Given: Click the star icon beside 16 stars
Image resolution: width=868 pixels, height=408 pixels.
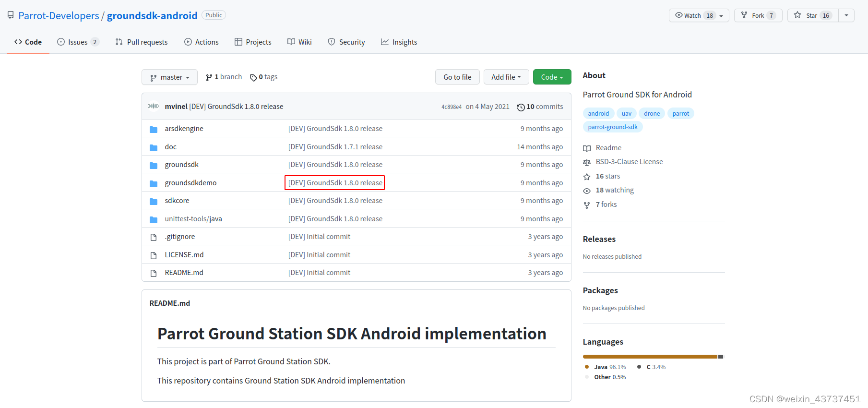Looking at the screenshot, I should tap(587, 177).
